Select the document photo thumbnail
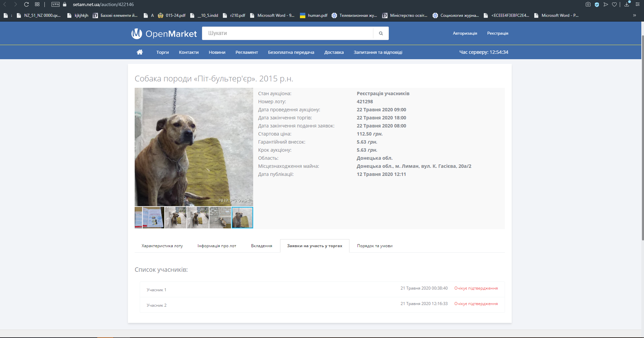The width and height of the screenshot is (644, 338). click(153, 218)
